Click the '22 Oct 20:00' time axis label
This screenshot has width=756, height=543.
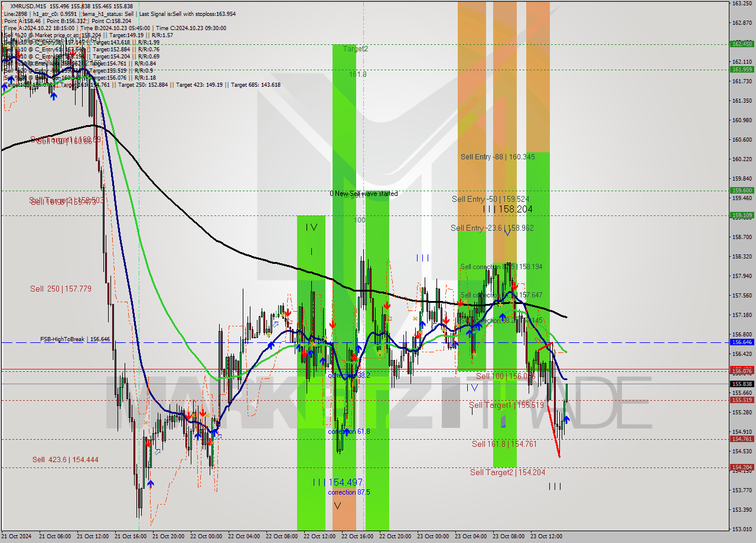(x=395, y=537)
